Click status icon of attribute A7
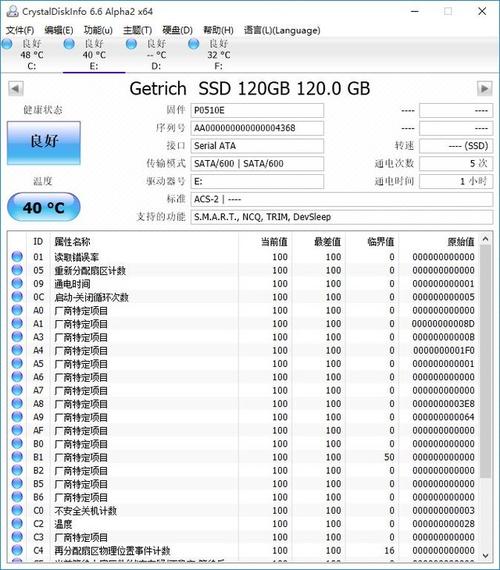500x570 pixels. pos(17,390)
